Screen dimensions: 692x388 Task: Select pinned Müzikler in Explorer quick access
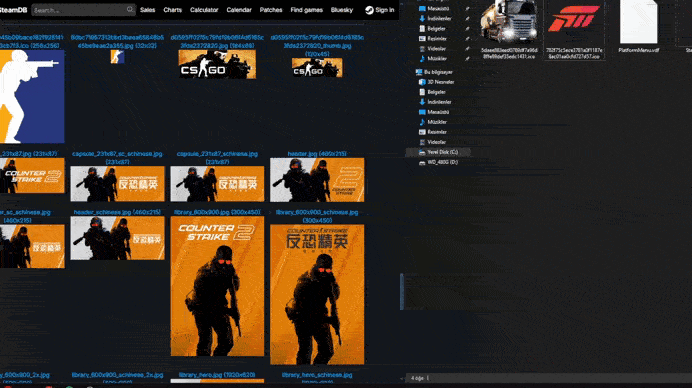click(433, 59)
